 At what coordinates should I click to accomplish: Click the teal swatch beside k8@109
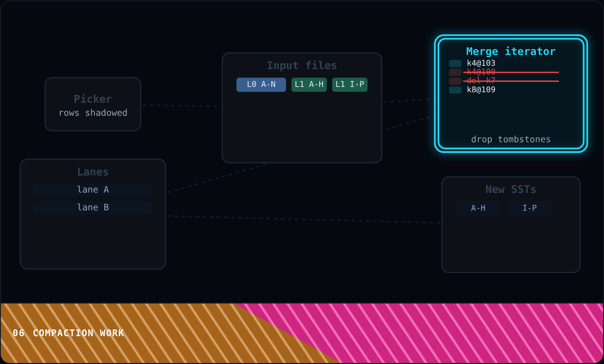[455, 90]
